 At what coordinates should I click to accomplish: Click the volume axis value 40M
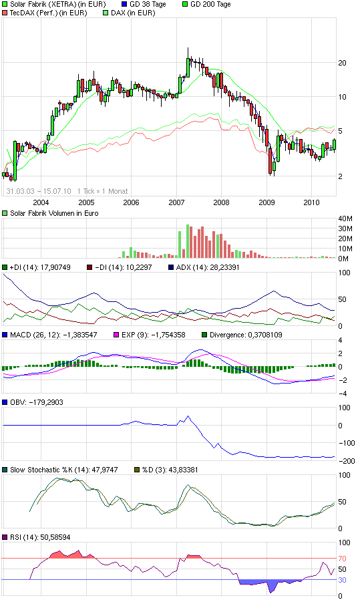coord(345,218)
